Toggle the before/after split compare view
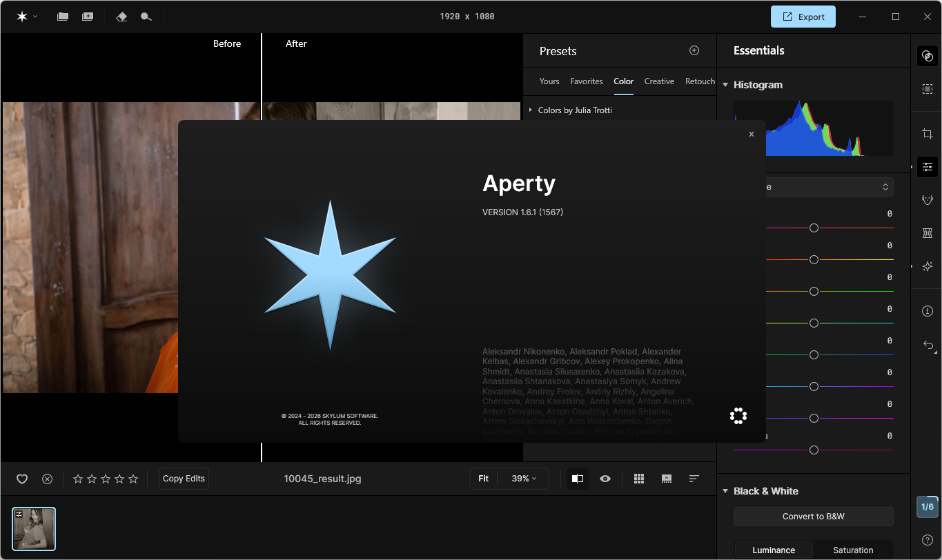The width and height of the screenshot is (942, 560). [x=578, y=479]
